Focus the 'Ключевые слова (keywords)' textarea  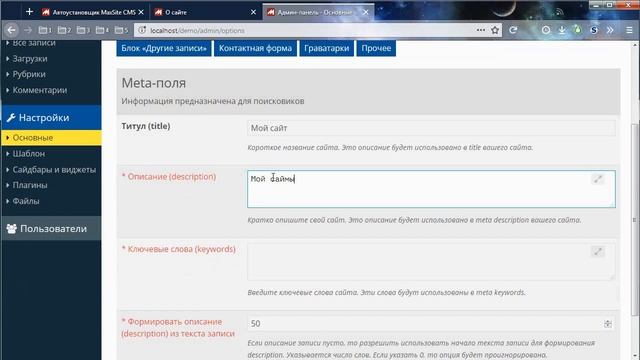point(431,262)
